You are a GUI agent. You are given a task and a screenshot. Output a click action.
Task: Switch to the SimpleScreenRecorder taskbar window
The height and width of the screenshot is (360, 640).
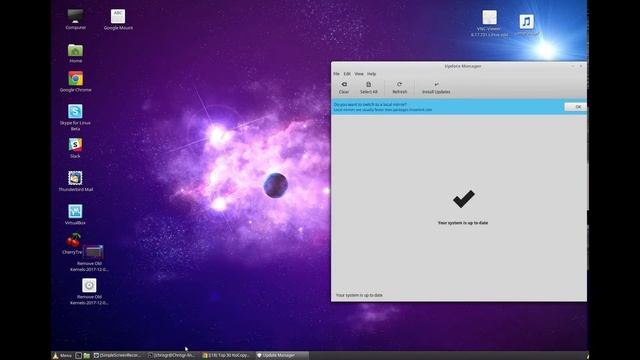118,356
